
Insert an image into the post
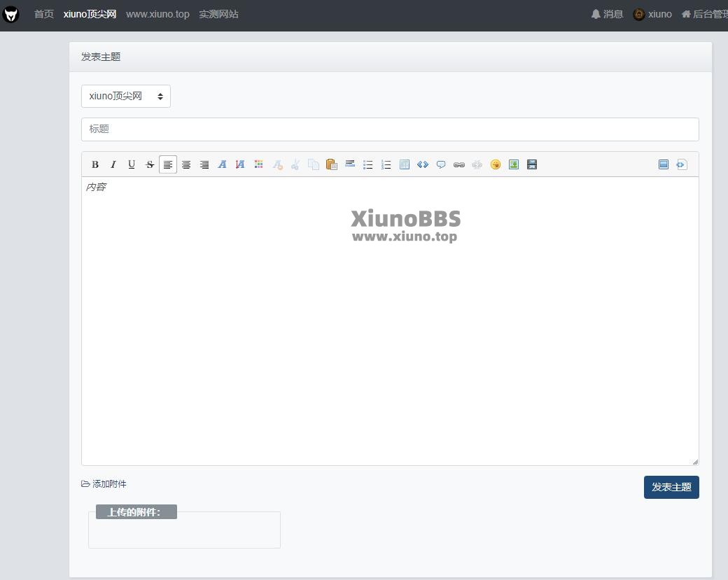(514, 164)
